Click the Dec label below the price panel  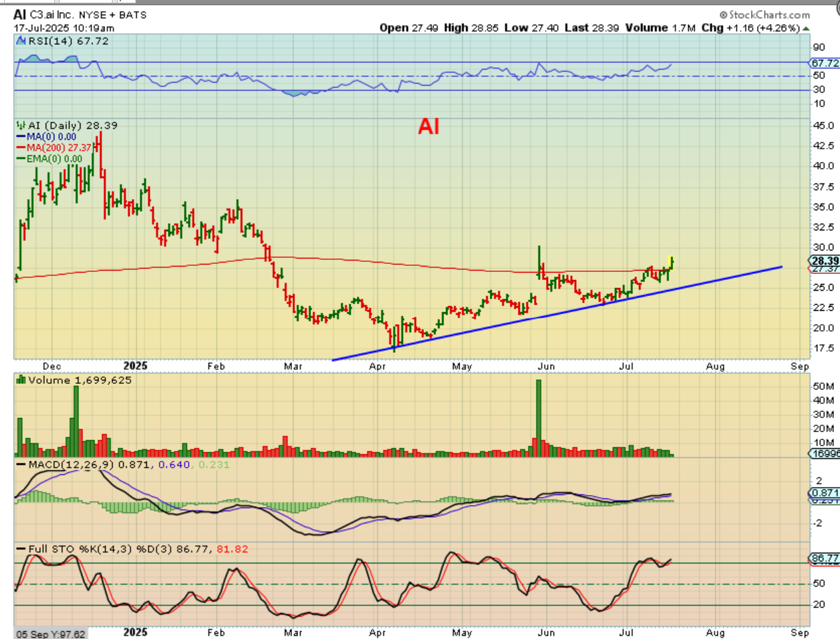pyautogui.click(x=52, y=366)
